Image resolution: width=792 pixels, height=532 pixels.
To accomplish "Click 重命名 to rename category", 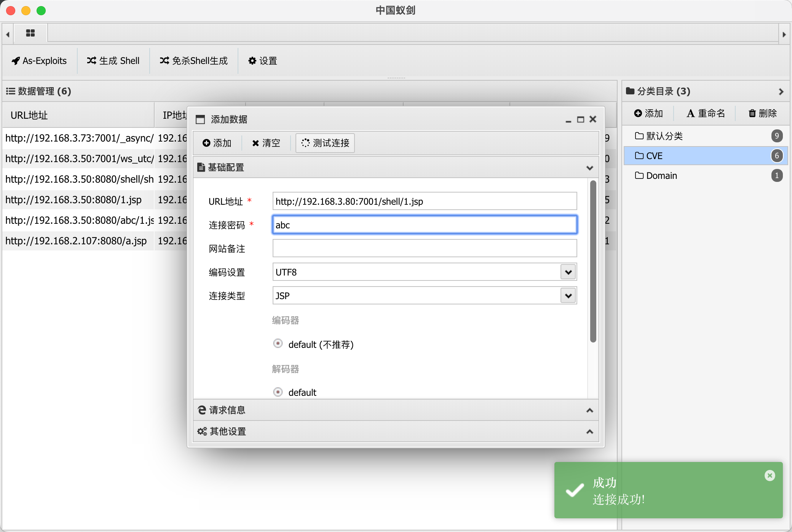I will [706, 113].
